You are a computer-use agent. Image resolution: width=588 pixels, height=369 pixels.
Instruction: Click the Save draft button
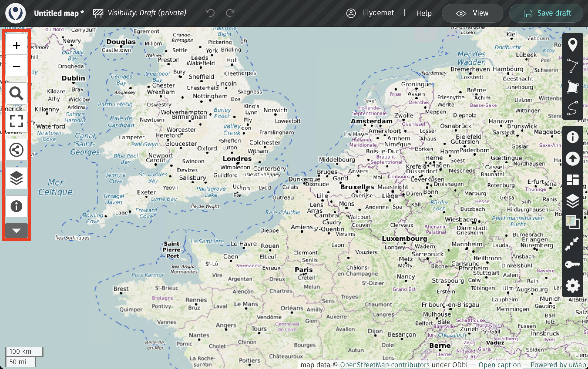click(x=547, y=13)
